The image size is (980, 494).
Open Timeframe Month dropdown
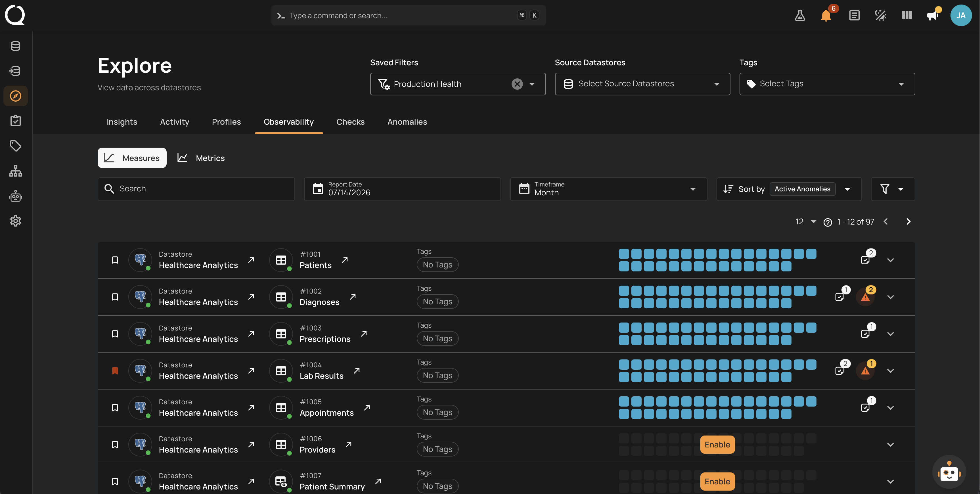[608, 189]
